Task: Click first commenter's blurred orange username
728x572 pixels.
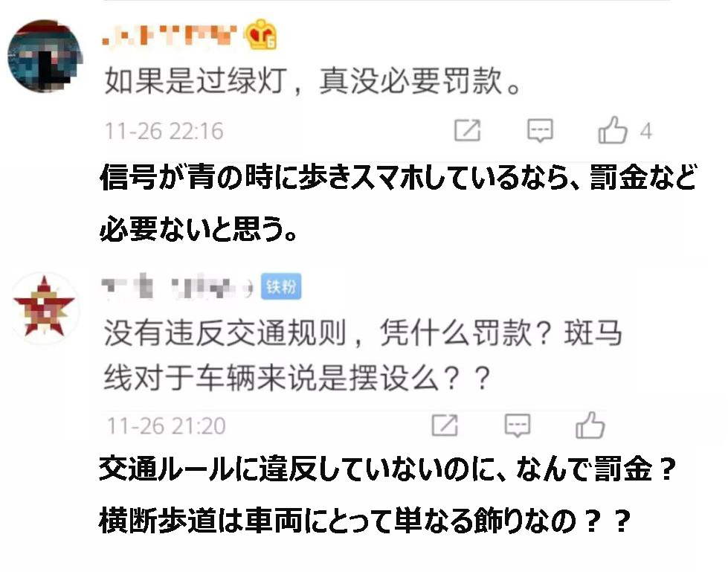Action: pyautogui.click(x=170, y=35)
